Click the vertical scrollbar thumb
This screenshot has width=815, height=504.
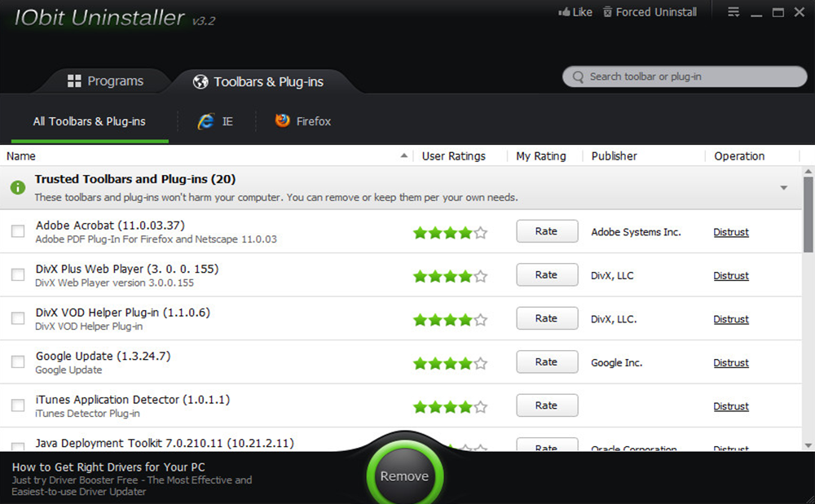808,214
